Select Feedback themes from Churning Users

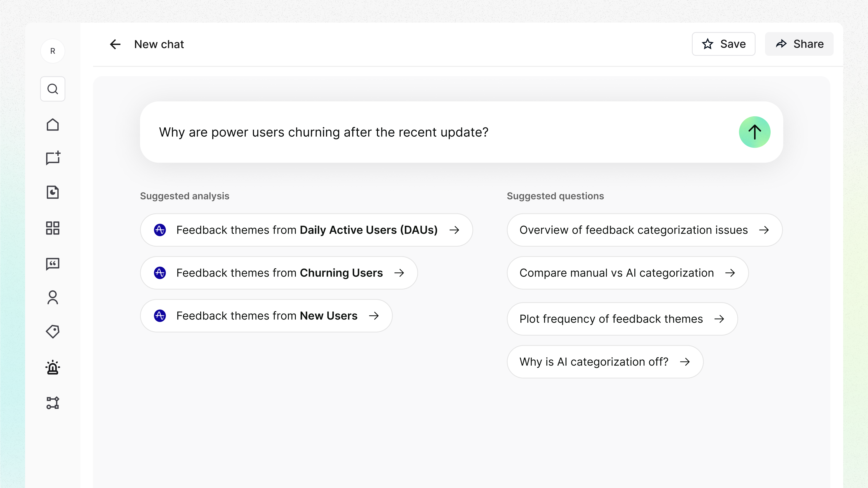(x=279, y=273)
